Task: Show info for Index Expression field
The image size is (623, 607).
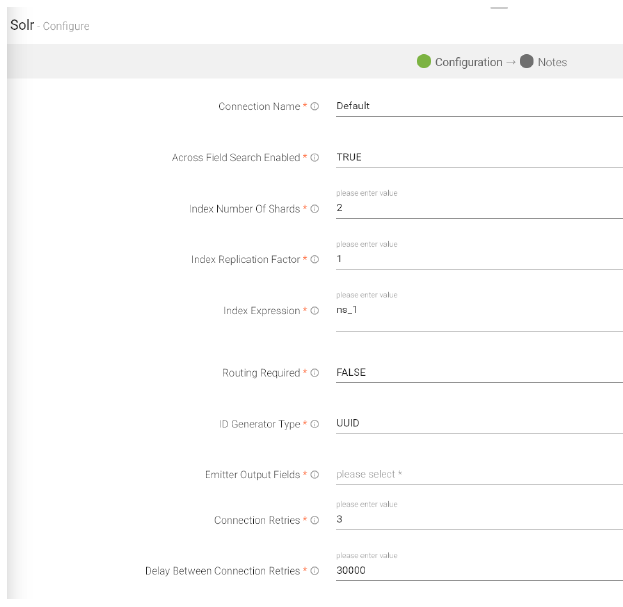Action: (315, 311)
